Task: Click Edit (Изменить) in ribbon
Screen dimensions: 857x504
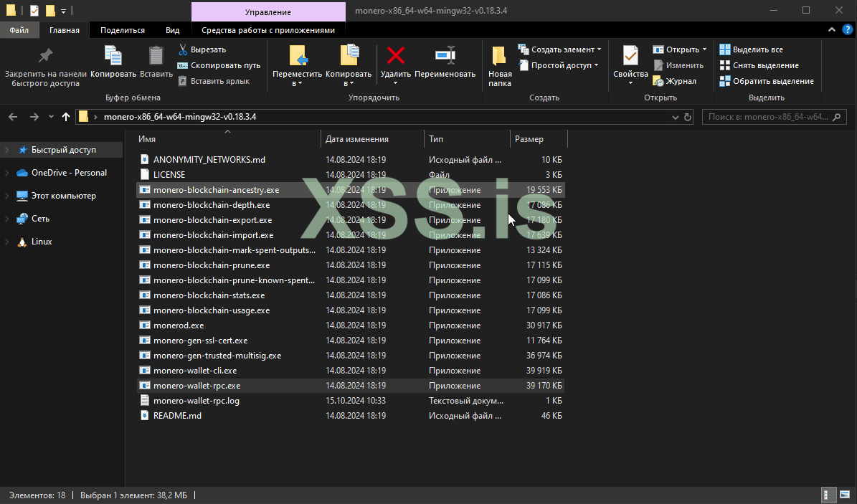Action: click(x=678, y=65)
